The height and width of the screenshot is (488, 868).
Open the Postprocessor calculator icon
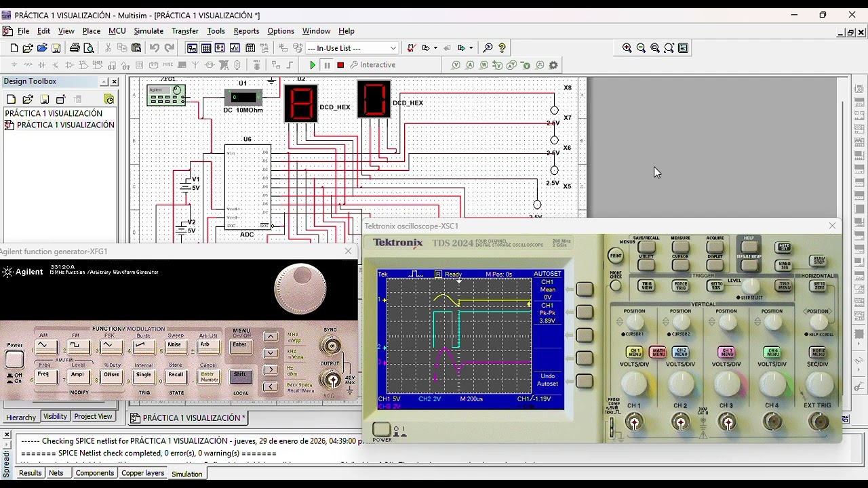coord(250,48)
